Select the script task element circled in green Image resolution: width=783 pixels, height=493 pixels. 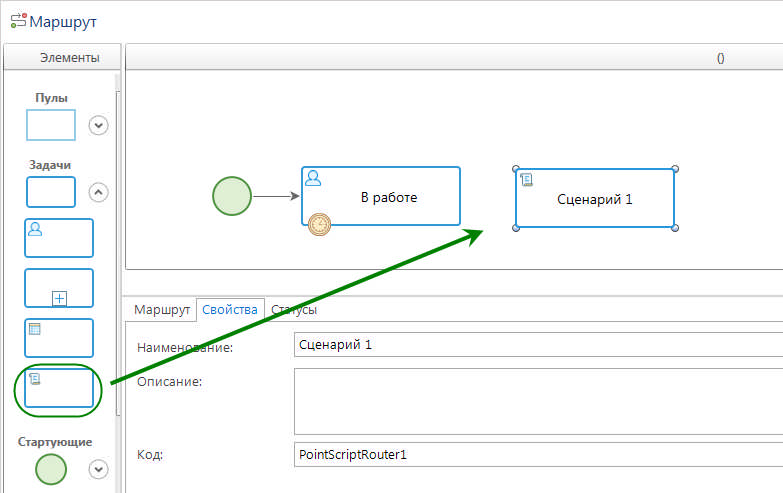[59, 390]
